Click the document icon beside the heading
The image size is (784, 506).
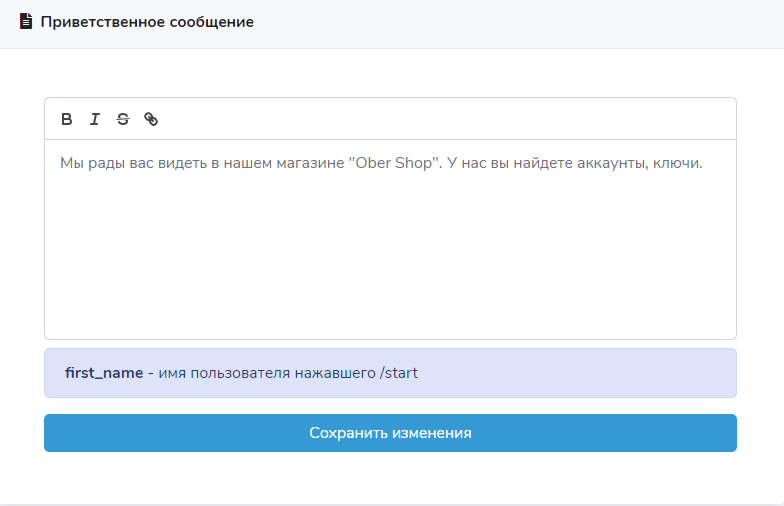(26, 22)
